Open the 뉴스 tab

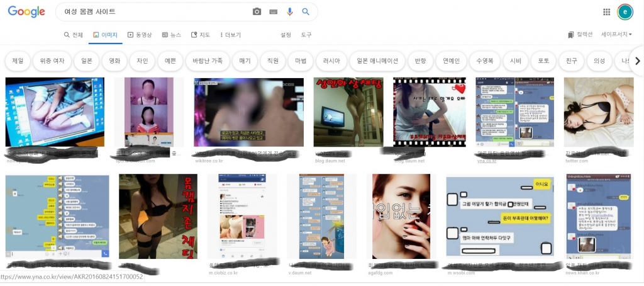click(171, 35)
